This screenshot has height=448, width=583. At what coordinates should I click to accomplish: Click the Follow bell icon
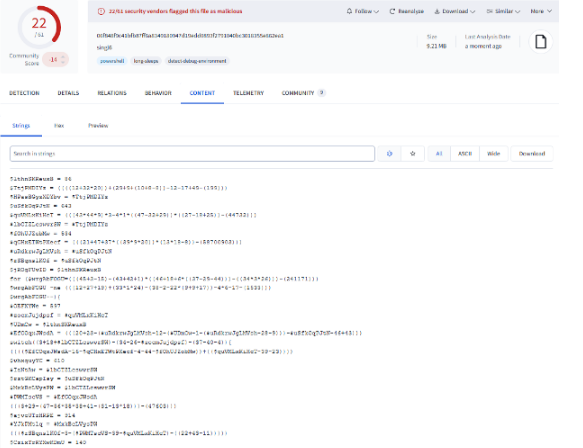pos(349,11)
